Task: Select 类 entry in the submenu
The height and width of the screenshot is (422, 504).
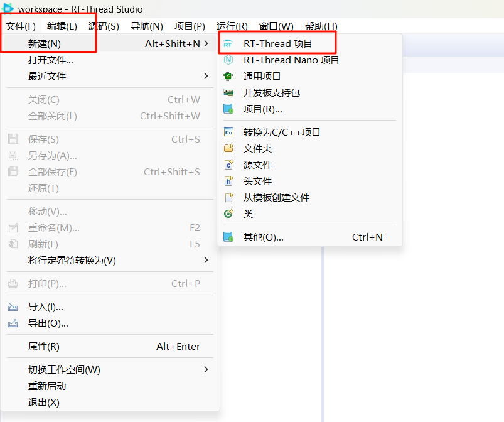Action: click(x=310, y=214)
